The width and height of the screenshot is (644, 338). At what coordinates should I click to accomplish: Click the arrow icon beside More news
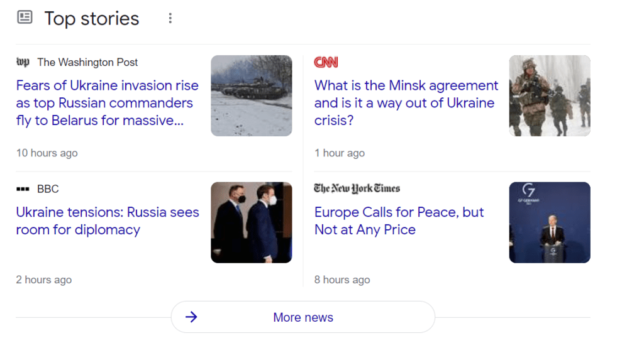(x=191, y=317)
